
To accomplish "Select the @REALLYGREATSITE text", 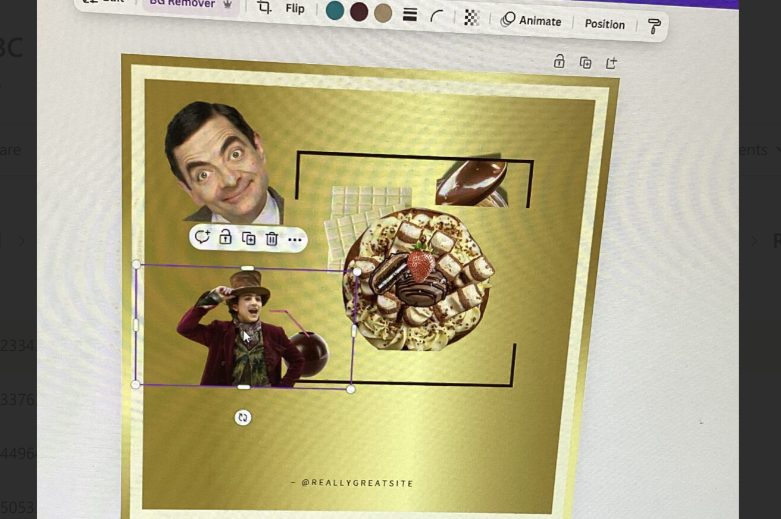I will (357, 483).
